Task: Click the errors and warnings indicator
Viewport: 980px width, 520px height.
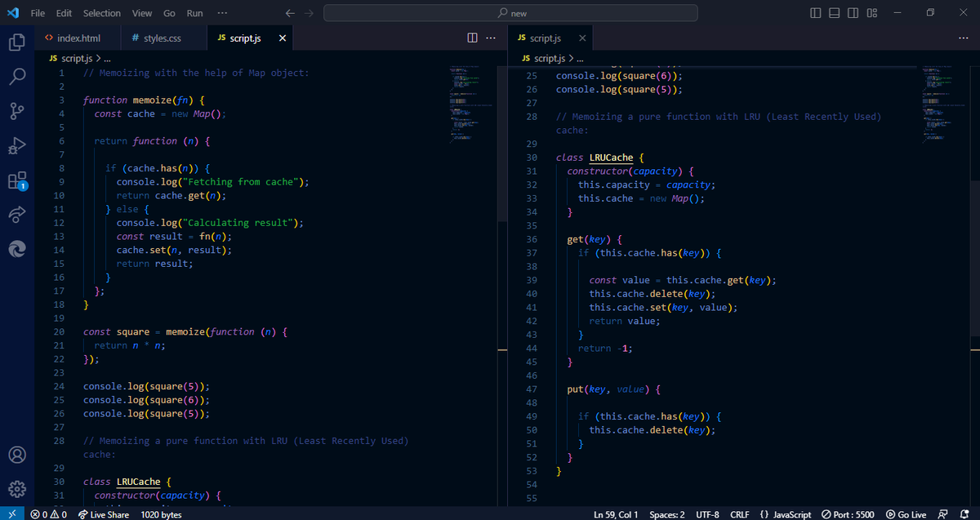Action: tap(47, 514)
